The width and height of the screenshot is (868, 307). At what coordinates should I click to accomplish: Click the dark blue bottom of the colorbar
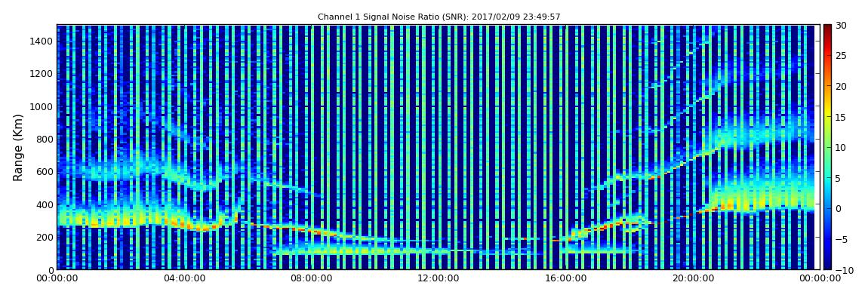827,264
